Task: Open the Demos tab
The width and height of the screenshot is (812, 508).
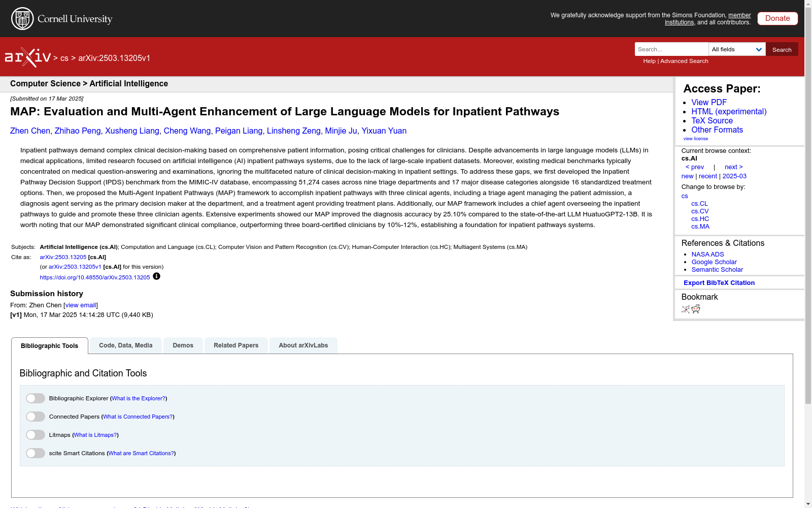Action: pos(183,345)
